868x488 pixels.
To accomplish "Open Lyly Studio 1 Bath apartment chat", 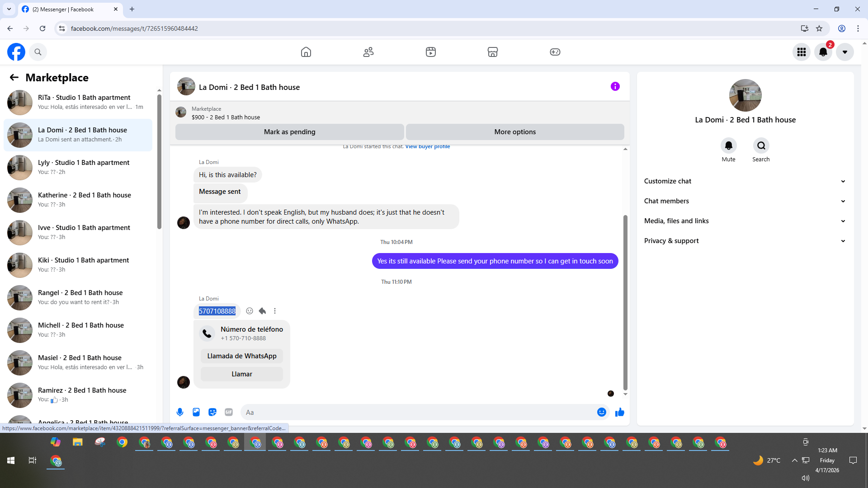I will (x=78, y=168).
